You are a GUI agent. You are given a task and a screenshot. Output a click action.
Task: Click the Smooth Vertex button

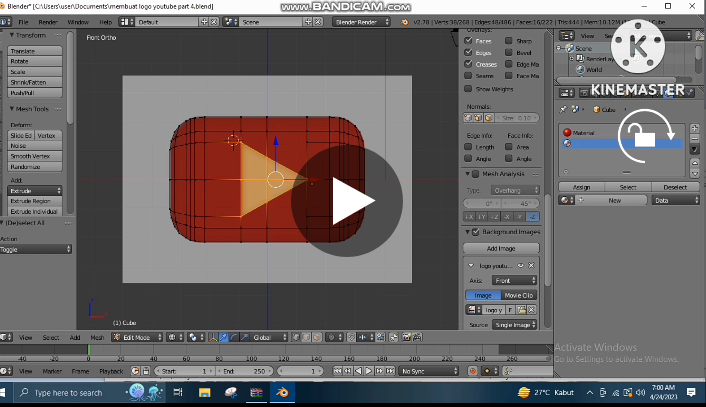point(35,156)
